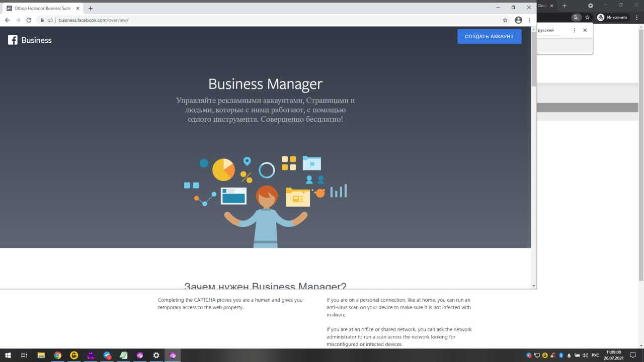Click the forward navigation arrow

pos(18,20)
